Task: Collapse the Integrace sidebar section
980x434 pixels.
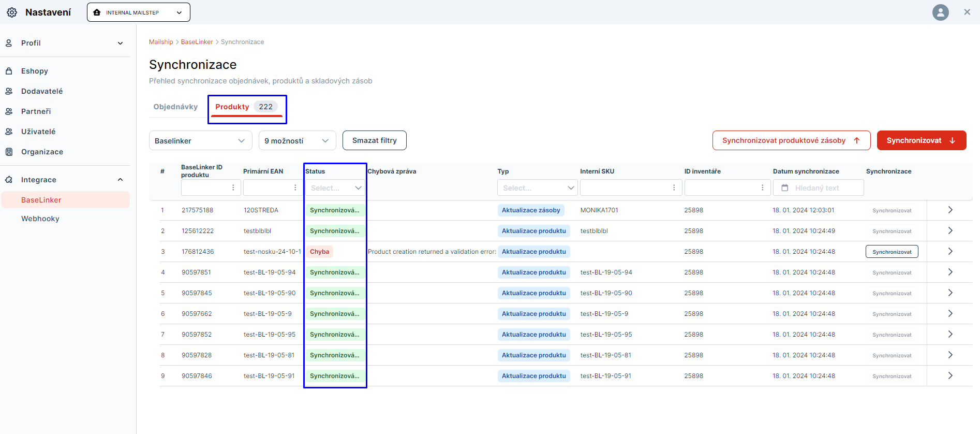Action: 120,180
